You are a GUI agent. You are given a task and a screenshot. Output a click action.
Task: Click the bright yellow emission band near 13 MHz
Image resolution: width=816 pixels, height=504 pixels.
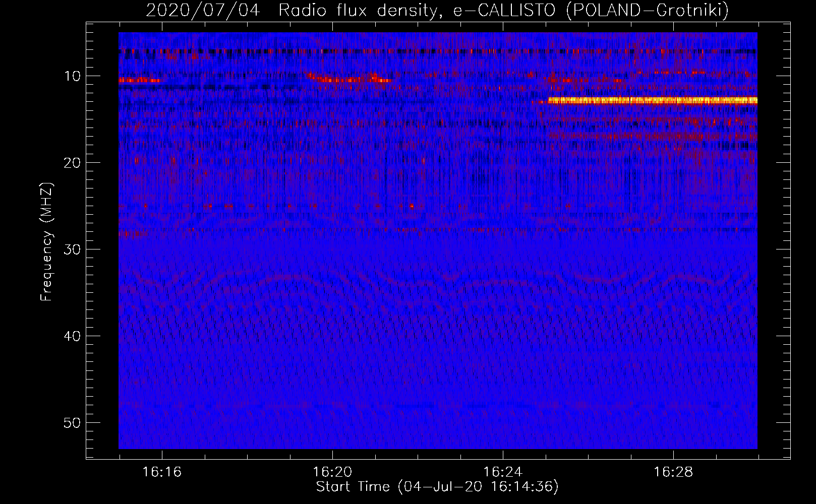coord(653,101)
